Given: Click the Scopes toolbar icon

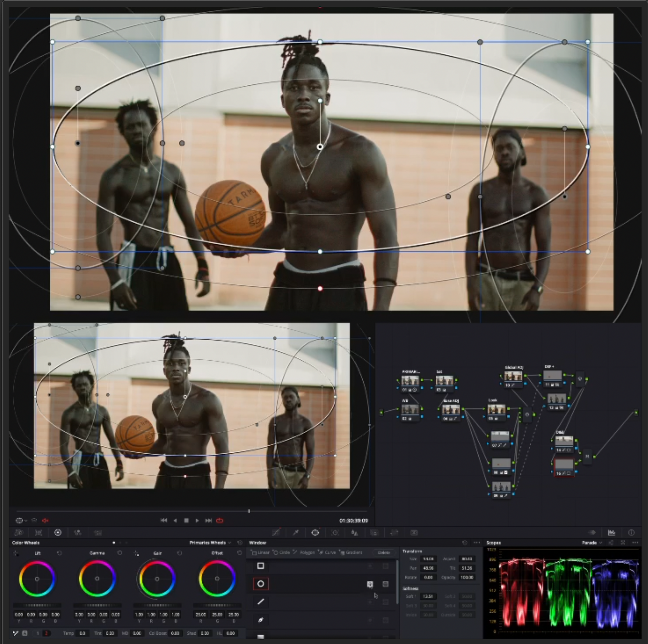Looking at the screenshot, I should point(611,533).
